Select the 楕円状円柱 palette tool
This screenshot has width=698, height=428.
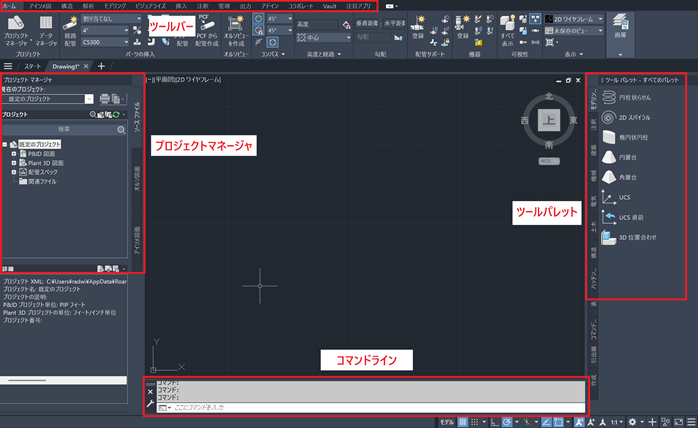(x=625, y=137)
